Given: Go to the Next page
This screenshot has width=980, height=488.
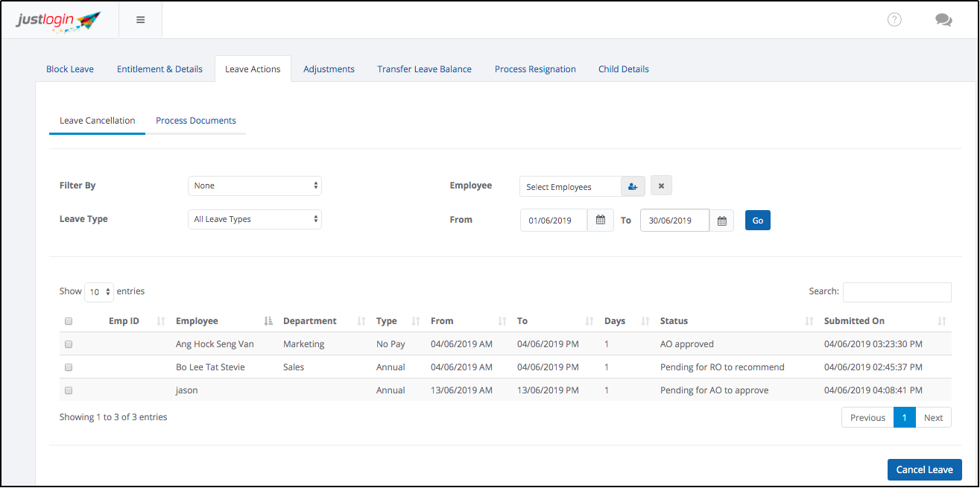Looking at the screenshot, I should [933, 417].
